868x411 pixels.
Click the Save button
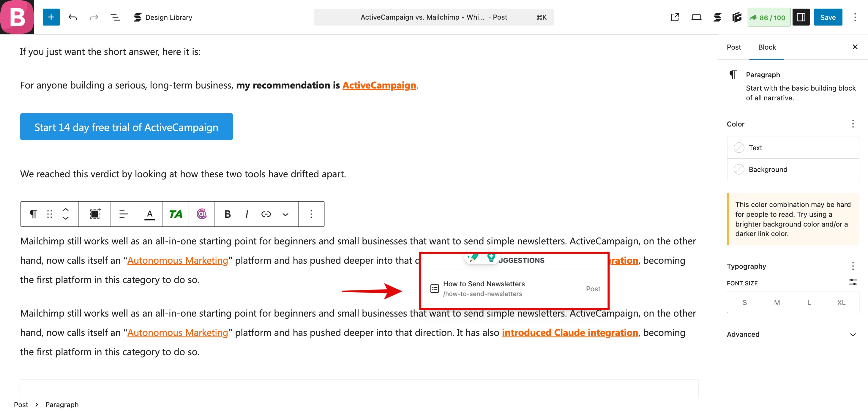coord(828,17)
